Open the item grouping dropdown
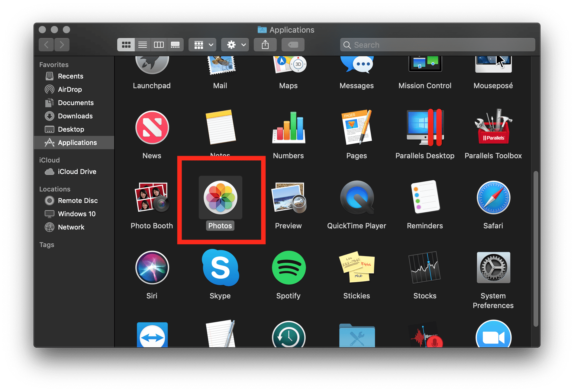The height and width of the screenshot is (392, 574). coord(202,44)
